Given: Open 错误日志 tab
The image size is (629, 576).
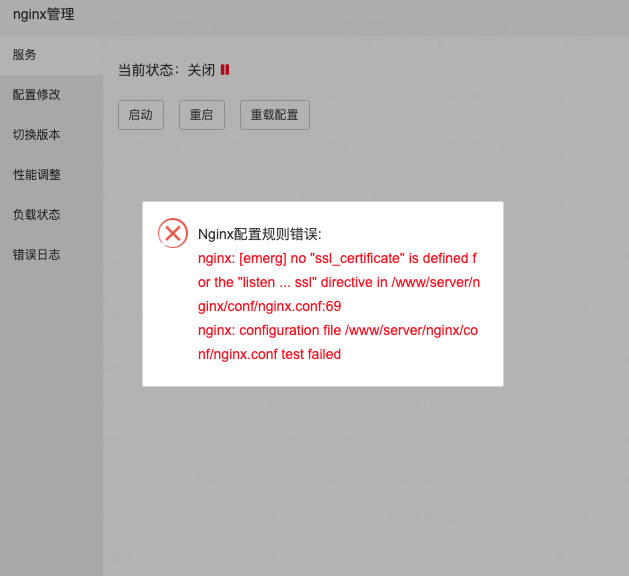Looking at the screenshot, I should pyautogui.click(x=51, y=255).
